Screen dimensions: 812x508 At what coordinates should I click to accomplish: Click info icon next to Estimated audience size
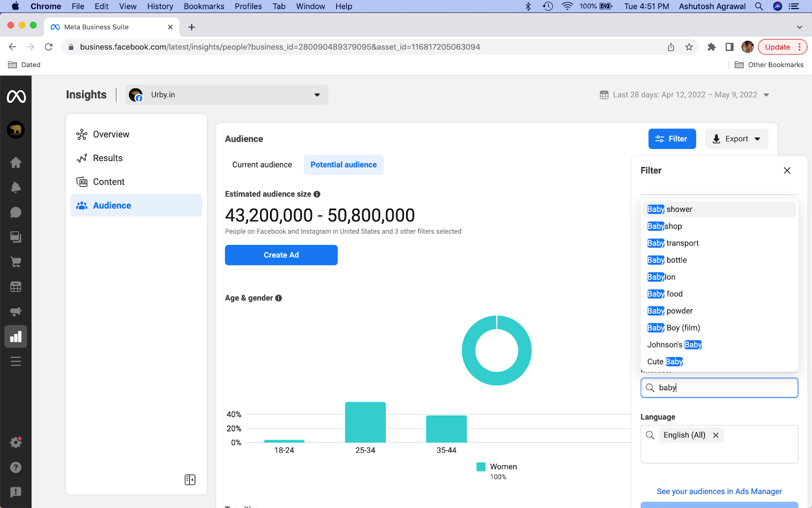click(x=317, y=194)
